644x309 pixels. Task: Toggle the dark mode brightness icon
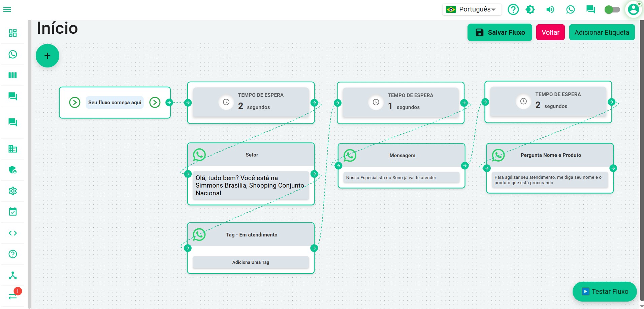tap(530, 9)
